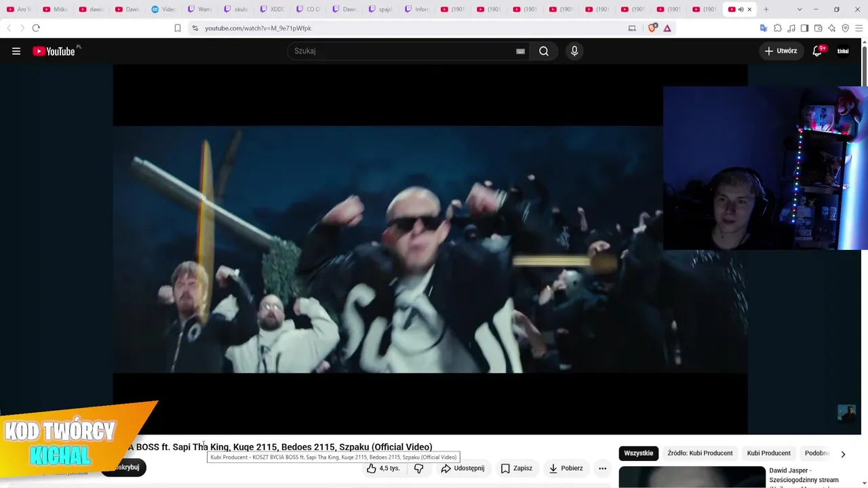Switch to the 'okula' Twitch tab
868x488 pixels.
tap(237, 9)
